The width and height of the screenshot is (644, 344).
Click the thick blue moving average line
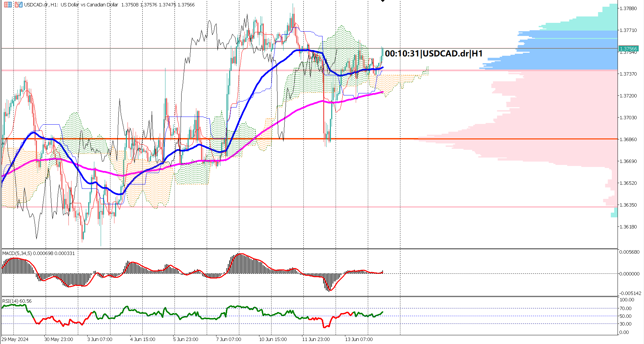(302, 50)
